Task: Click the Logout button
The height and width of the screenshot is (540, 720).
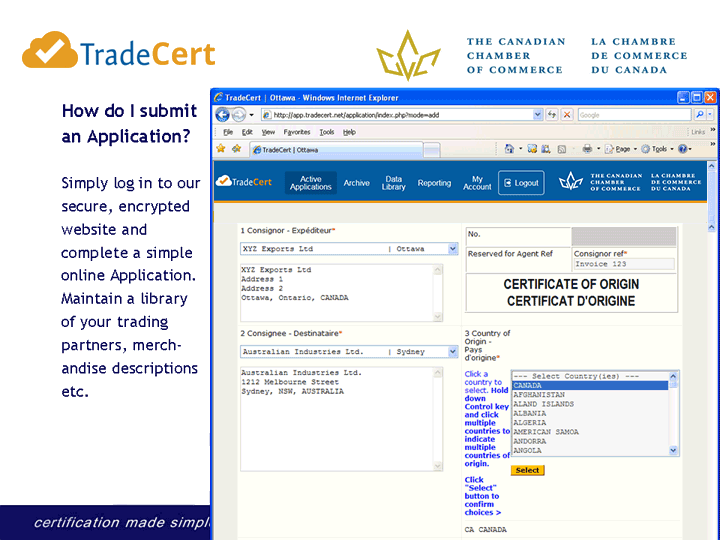Action: click(521, 183)
